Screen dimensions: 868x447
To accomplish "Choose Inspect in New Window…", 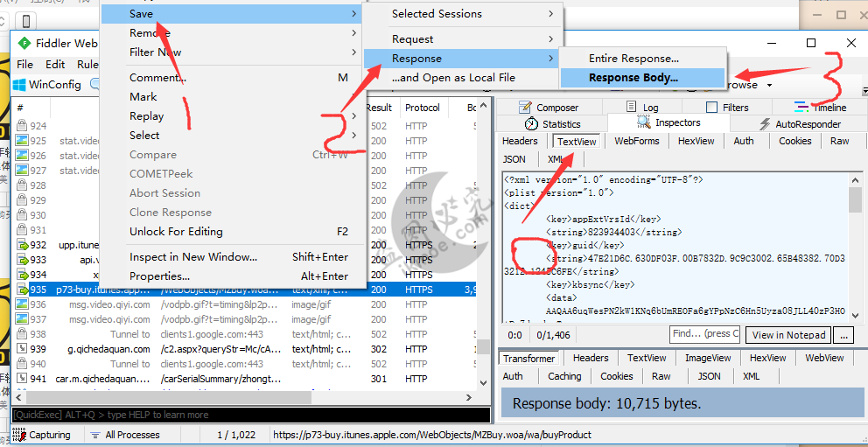I will click(233, 257).
